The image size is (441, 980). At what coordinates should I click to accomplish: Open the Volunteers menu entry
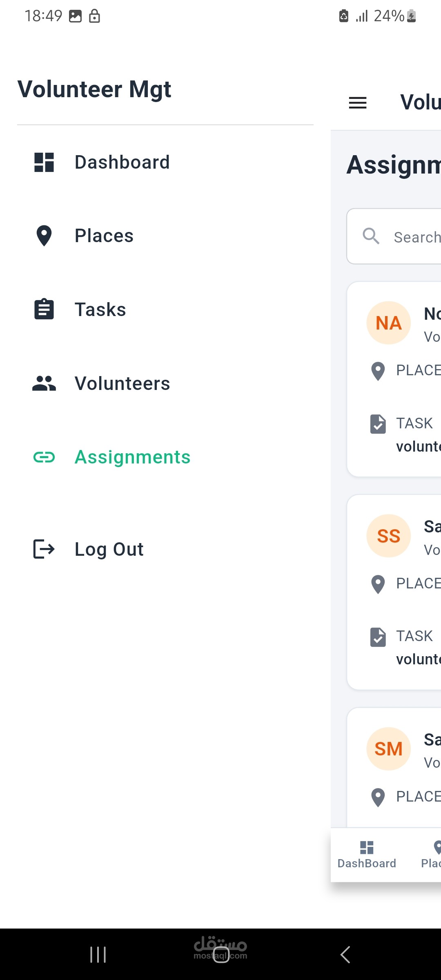tap(165, 383)
